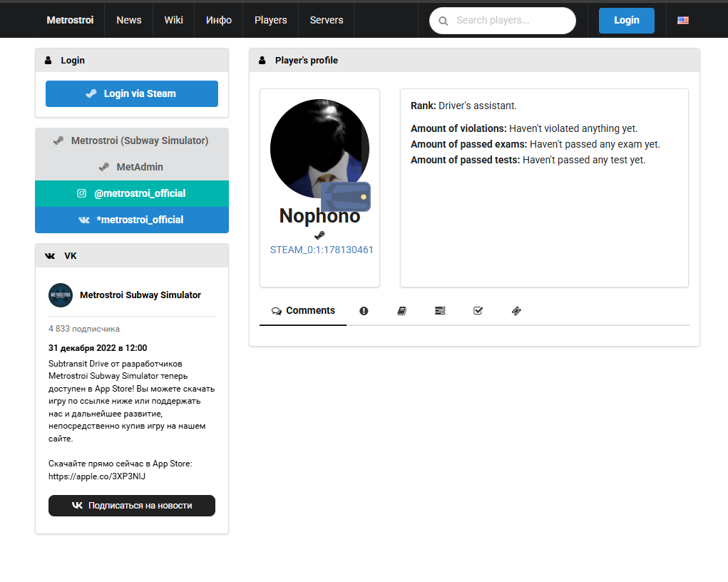The height and width of the screenshot is (582, 728).
Task: Click the Instagram icon in sidebar
Action: click(81, 193)
